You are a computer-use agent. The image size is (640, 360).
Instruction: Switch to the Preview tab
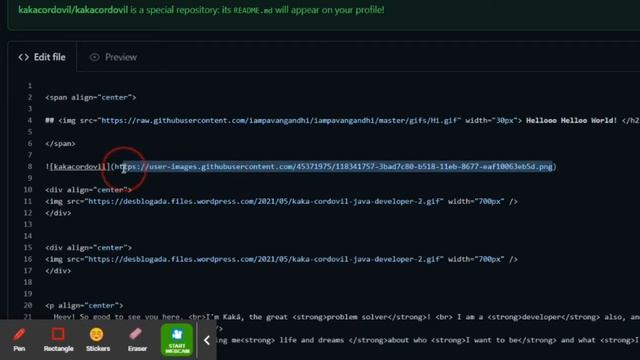tap(113, 57)
